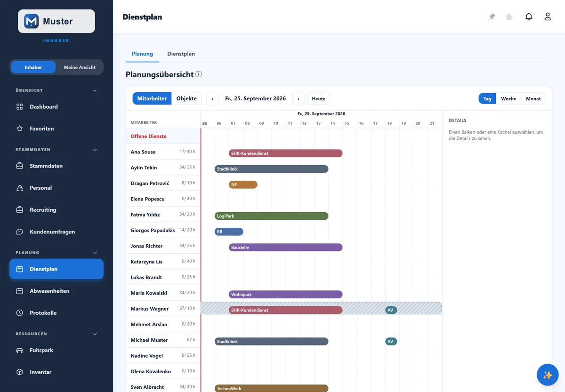Switch to Monat view
This screenshot has height=392, width=565.
(533, 99)
